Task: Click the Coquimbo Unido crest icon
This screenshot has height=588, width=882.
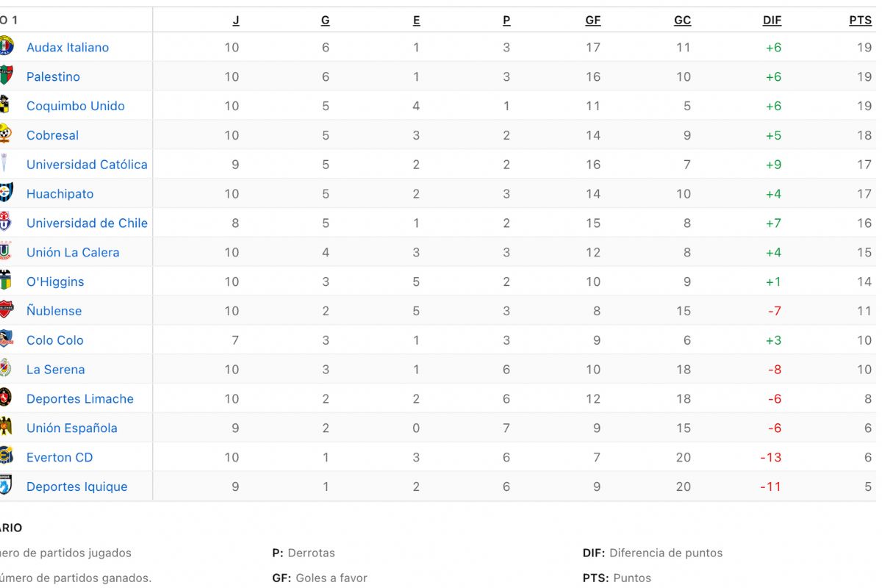Action: 6,106
